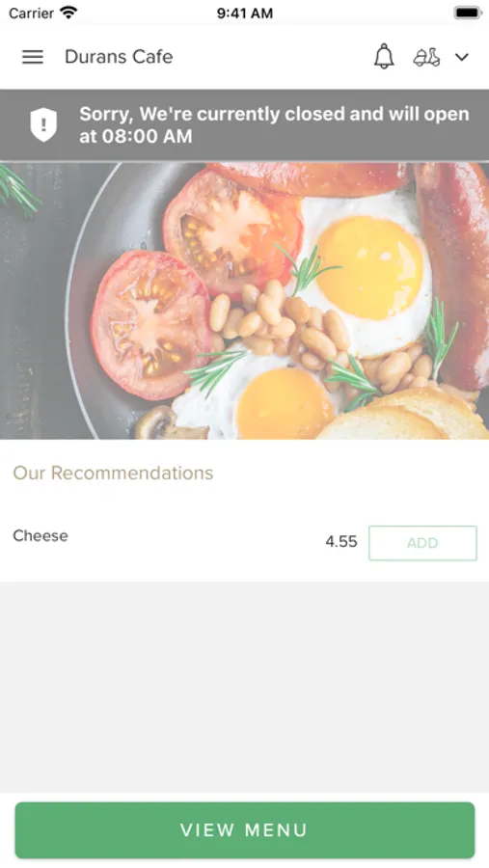Screen dimensions: 489x868
Task: Tap the Our Recommendations heading
Action: point(113,473)
